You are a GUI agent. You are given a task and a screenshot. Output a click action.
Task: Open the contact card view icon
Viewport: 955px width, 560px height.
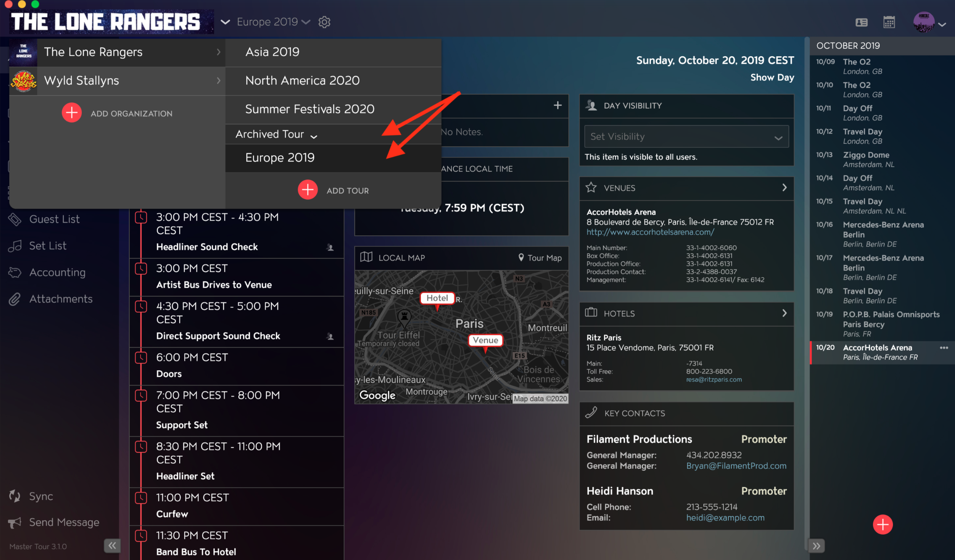tap(861, 22)
